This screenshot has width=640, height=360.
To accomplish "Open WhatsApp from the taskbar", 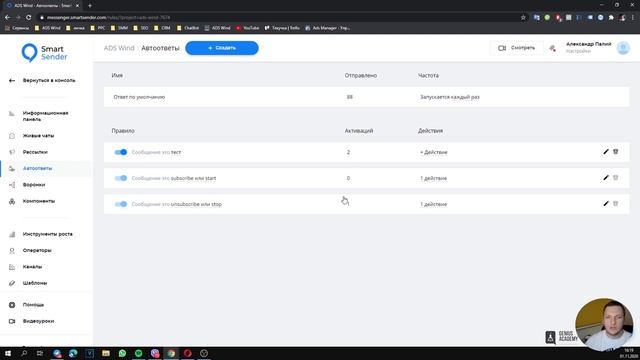I will pyautogui.click(x=122, y=353).
